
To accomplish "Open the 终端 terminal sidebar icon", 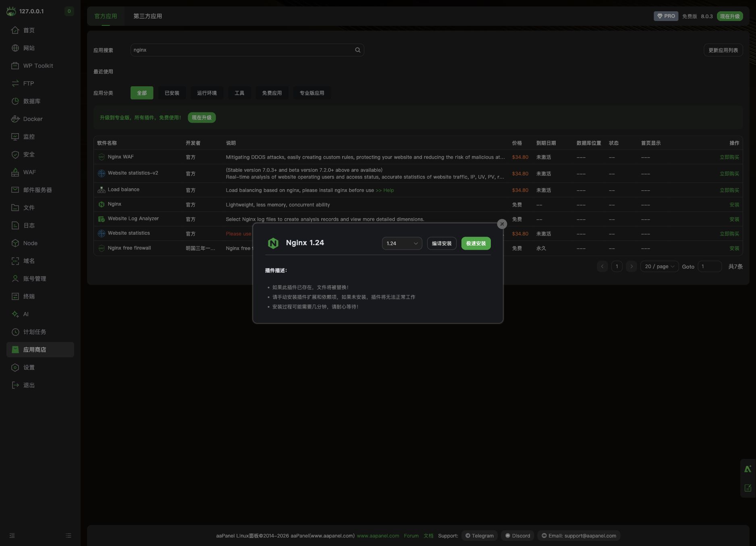I will pyautogui.click(x=15, y=296).
